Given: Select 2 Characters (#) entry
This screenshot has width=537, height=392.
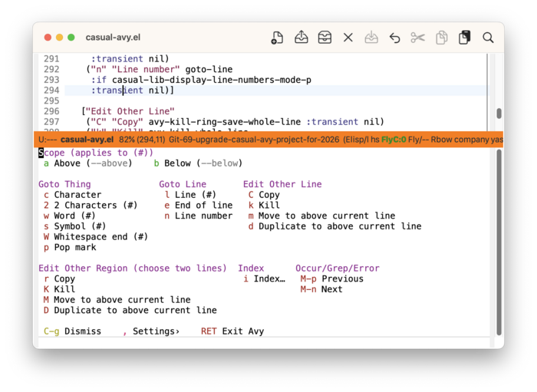Looking at the screenshot, I should pyautogui.click(x=91, y=206).
